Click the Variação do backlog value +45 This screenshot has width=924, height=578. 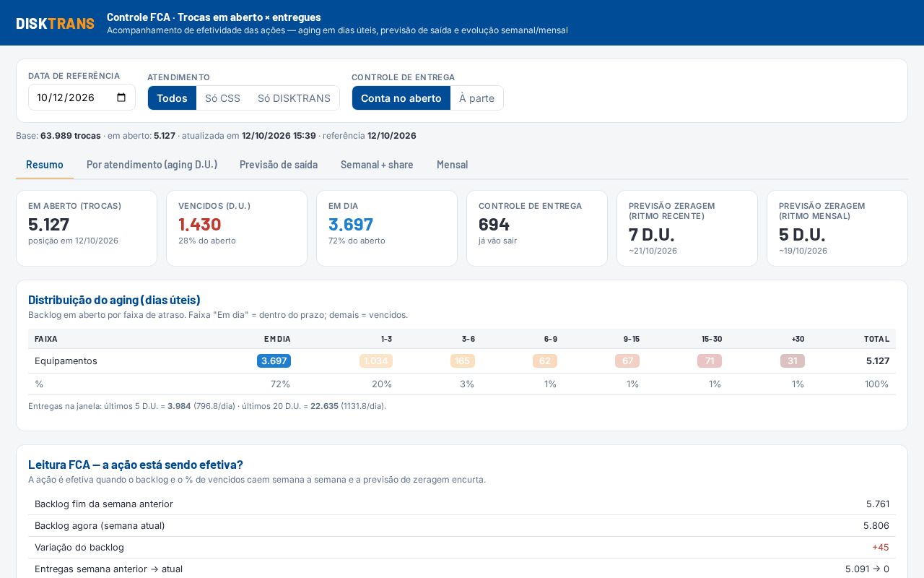pyautogui.click(x=881, y=547)
